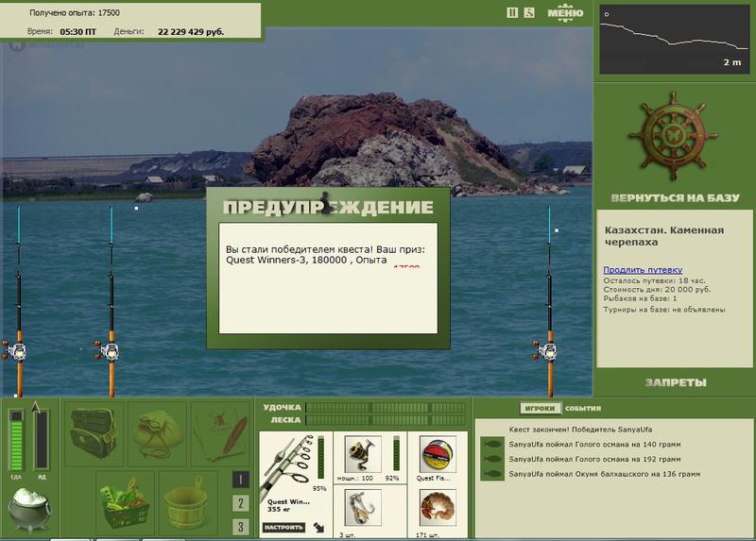Click 'Стоимость дня: 20 000 руб.' text

657,290
